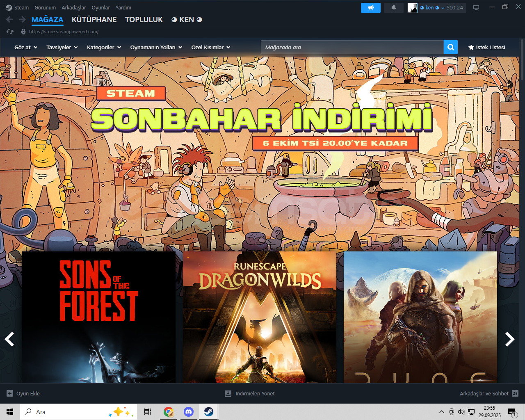Viewport: 525px width, 420px height.
Task: Switch to the TOPLULUK tab
Action: pyautogui.click(x=144, y=20)
